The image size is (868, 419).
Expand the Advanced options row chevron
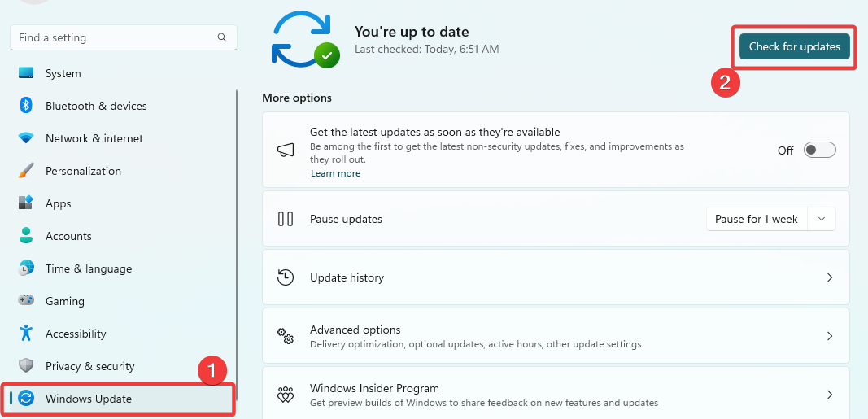click(x=829, y=336)
